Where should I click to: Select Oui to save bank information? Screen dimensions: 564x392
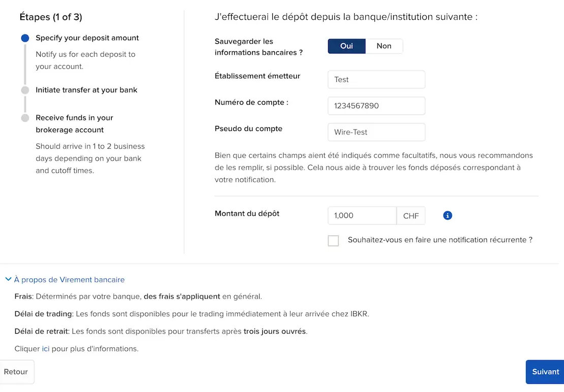click(x=347, y=46)
